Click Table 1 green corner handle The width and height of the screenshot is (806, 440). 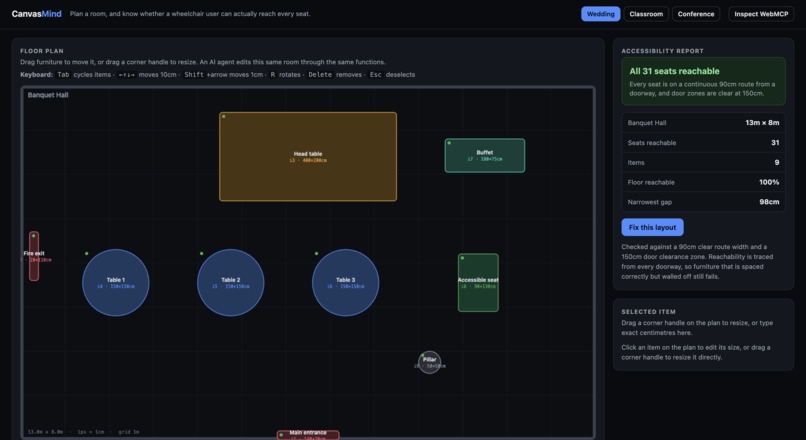pos(86,253)
